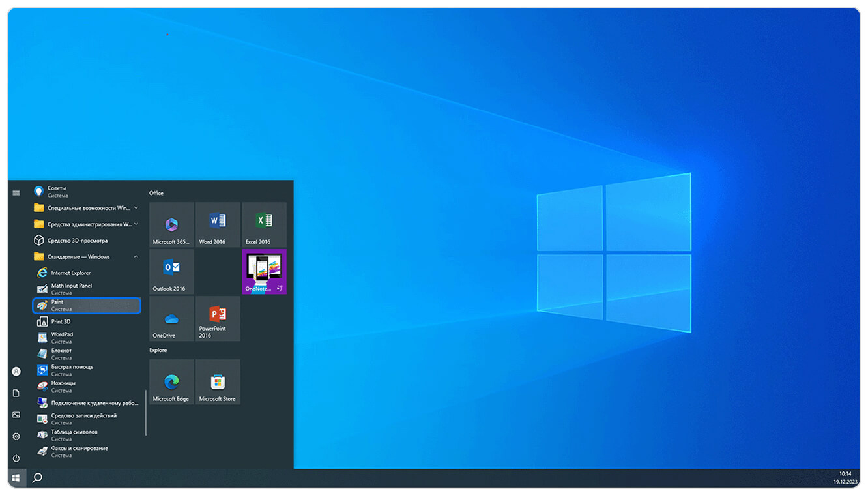
Task: Click the power icon in Start sidebar
Action: tap(16, 458)
